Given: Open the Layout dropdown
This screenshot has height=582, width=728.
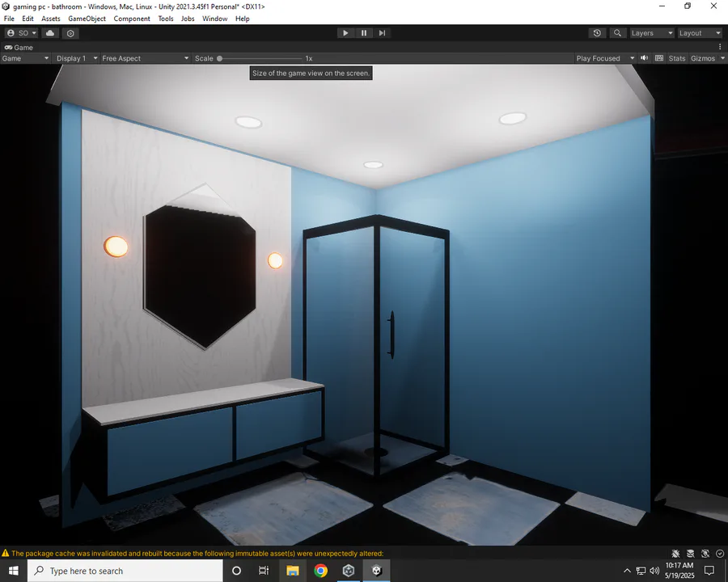Looking at the screenshot, I should [x=700, y=33].
